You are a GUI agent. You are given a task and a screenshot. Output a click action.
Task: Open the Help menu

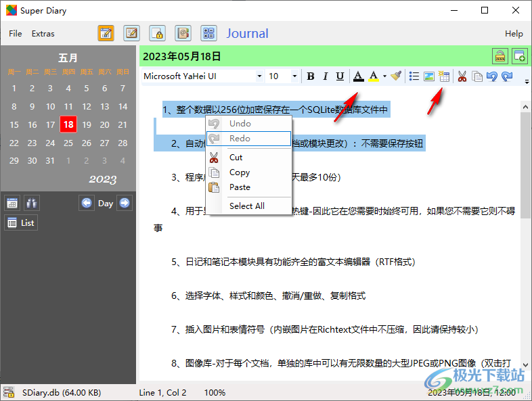(x=514, y=34)
